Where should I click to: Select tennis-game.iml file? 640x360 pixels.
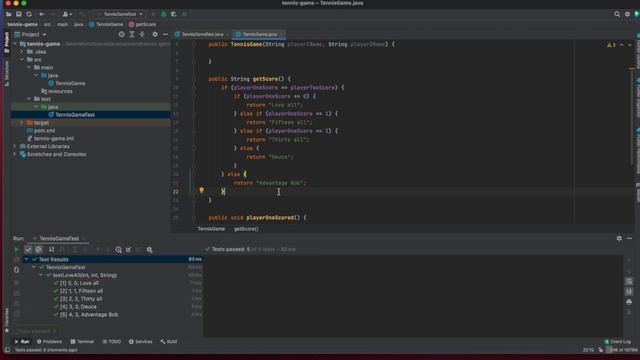(x=53, y=138)
